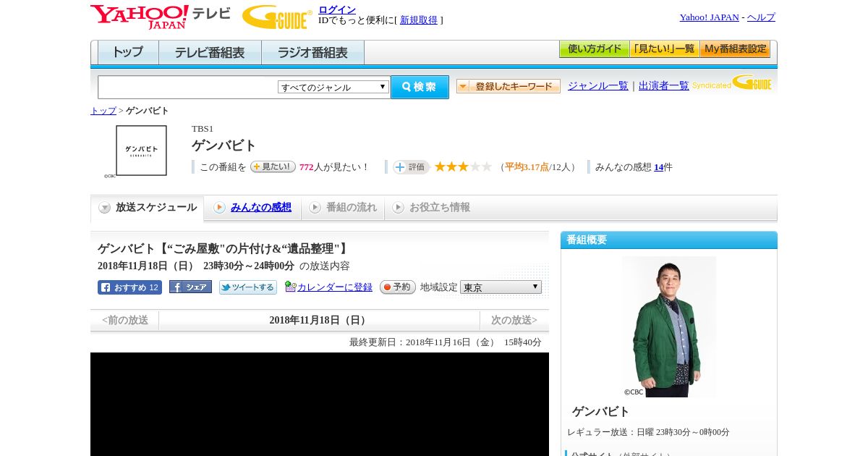Image resolution: width=868 pixels, height=456 pixels.
Task: Select the お役立ち情報 tab
Action: (431, 208)
